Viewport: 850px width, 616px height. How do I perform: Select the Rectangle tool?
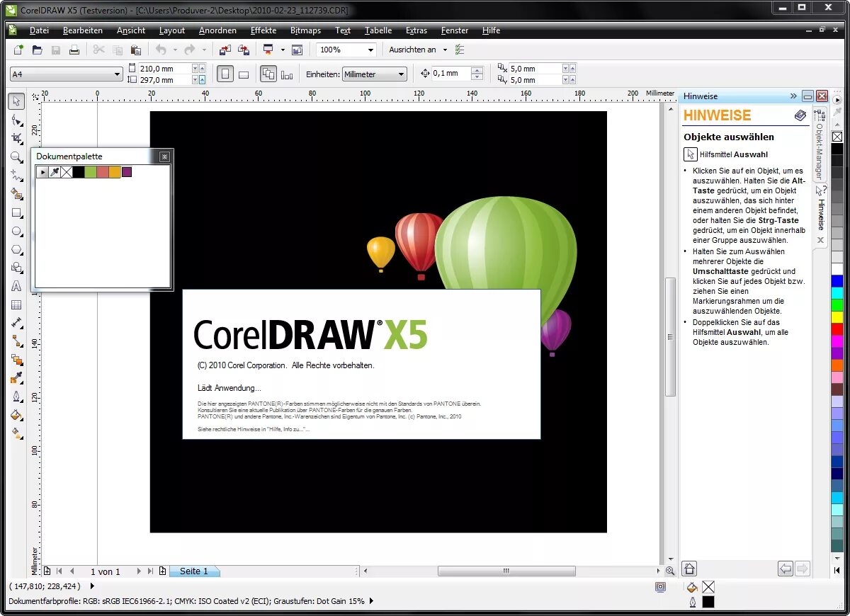coord(16,213)
